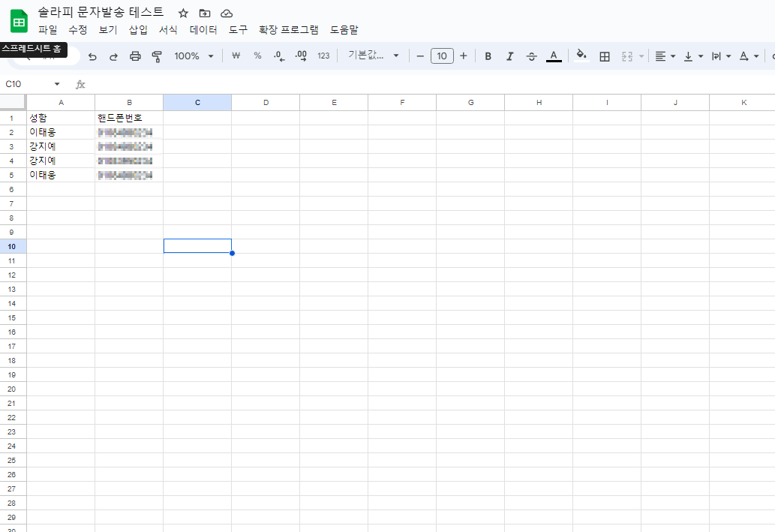Open the 수정 menu
Viewport: 775px width, 532px height.
pos(78,30)
